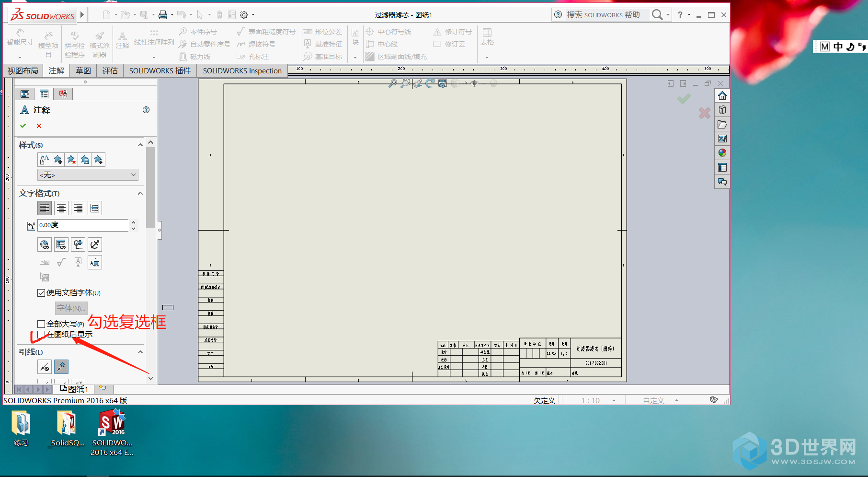Toggle Fit Text button
Viewport: 868px width, 477px height.
coord(95,208)
